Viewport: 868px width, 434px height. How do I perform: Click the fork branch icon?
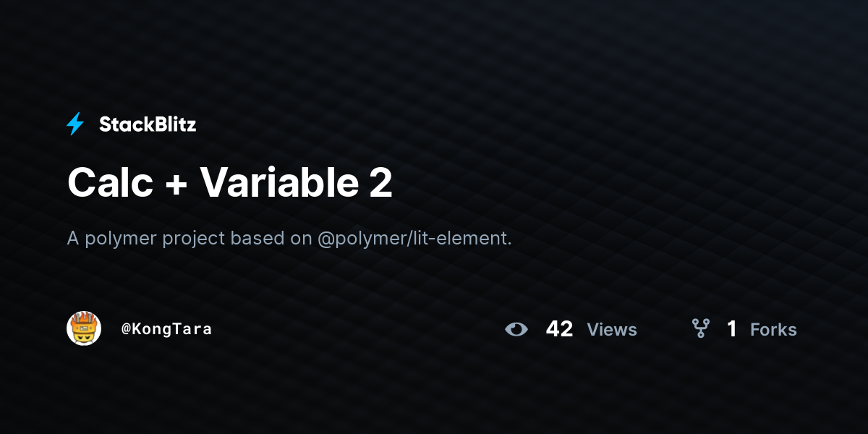(700, 329)
